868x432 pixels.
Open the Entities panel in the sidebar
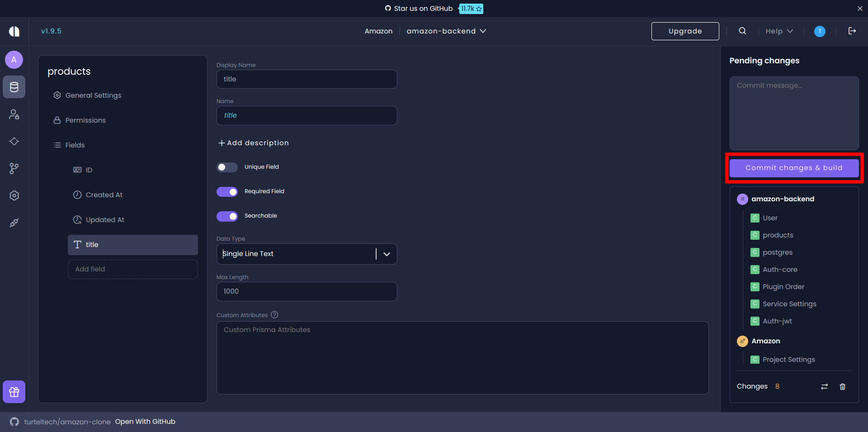coord(14,87)
